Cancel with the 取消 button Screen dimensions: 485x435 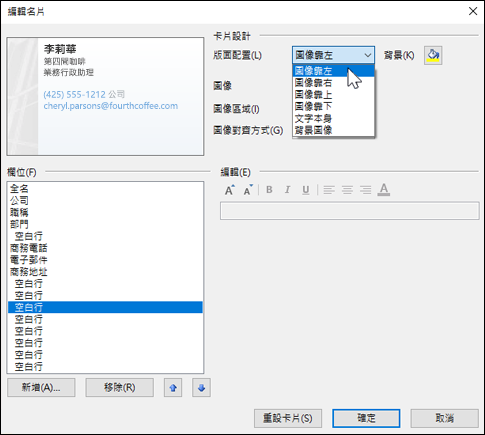[x=445, y=418]
